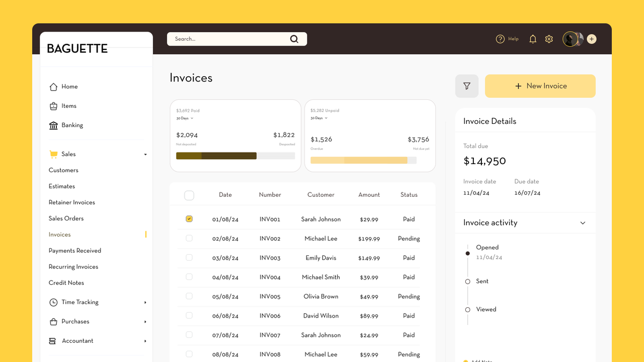
Task: Check the INV003 row checkbox
Action: (x=189, y=257)
